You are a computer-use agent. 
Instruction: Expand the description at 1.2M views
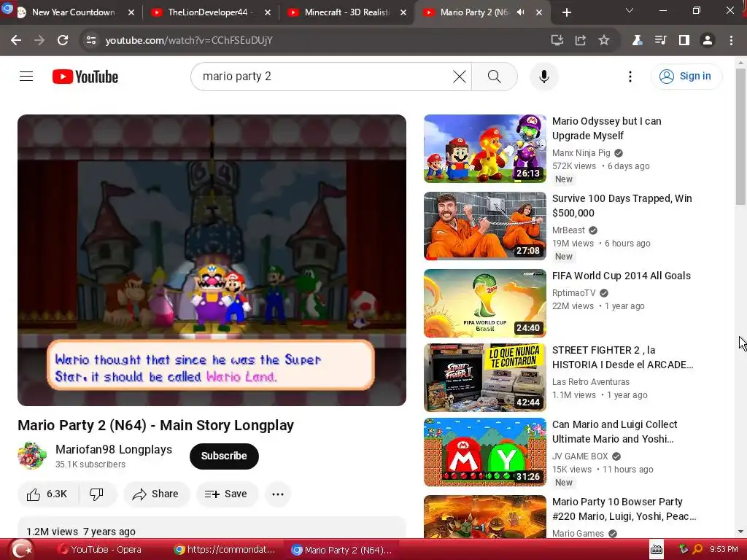tap(212, 528)
